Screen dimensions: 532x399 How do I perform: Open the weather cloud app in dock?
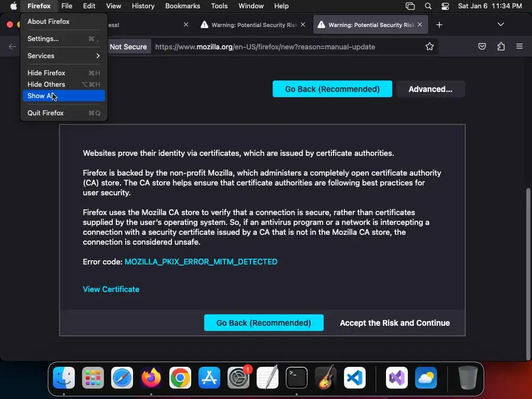[x=426, y=378]
